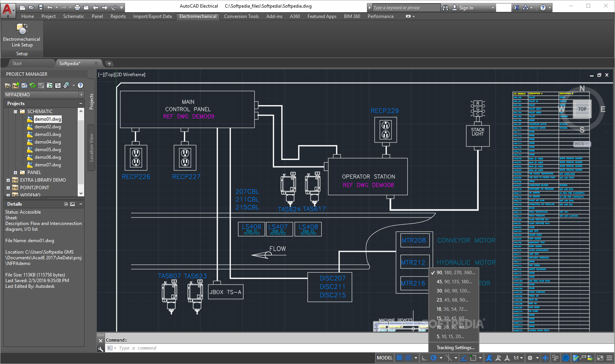
Task: Toggle 2D object snap in status bar
Action: click(473, 358)
